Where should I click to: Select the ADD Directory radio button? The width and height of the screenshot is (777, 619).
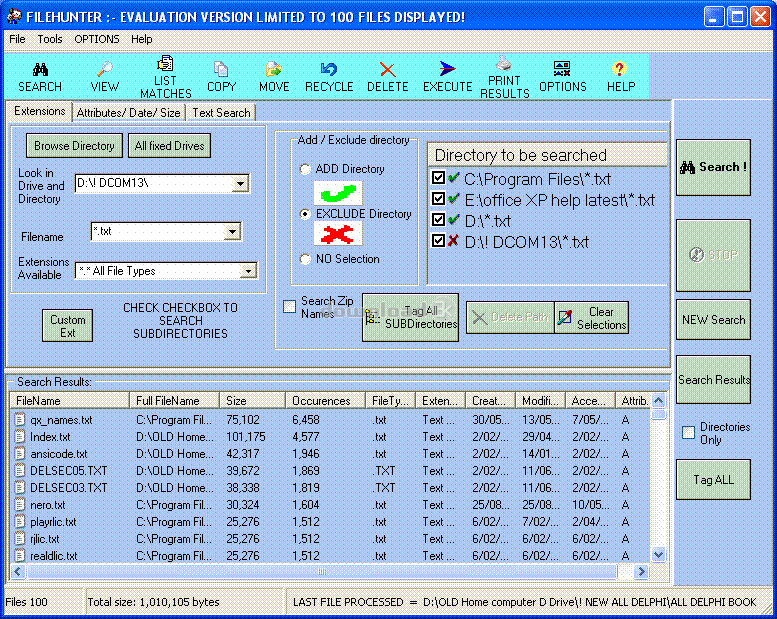click(305, 169)
